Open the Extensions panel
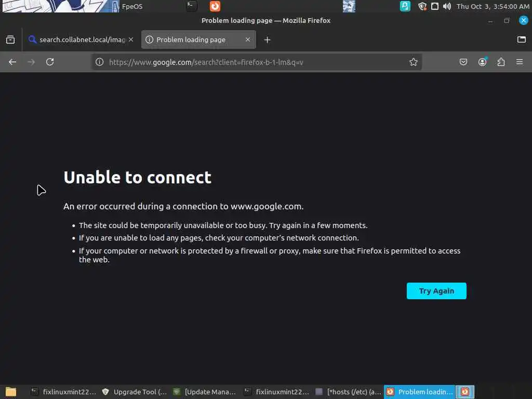Image resolution: width=532 pixels, height=399 pixels. (x=501, y=62)
